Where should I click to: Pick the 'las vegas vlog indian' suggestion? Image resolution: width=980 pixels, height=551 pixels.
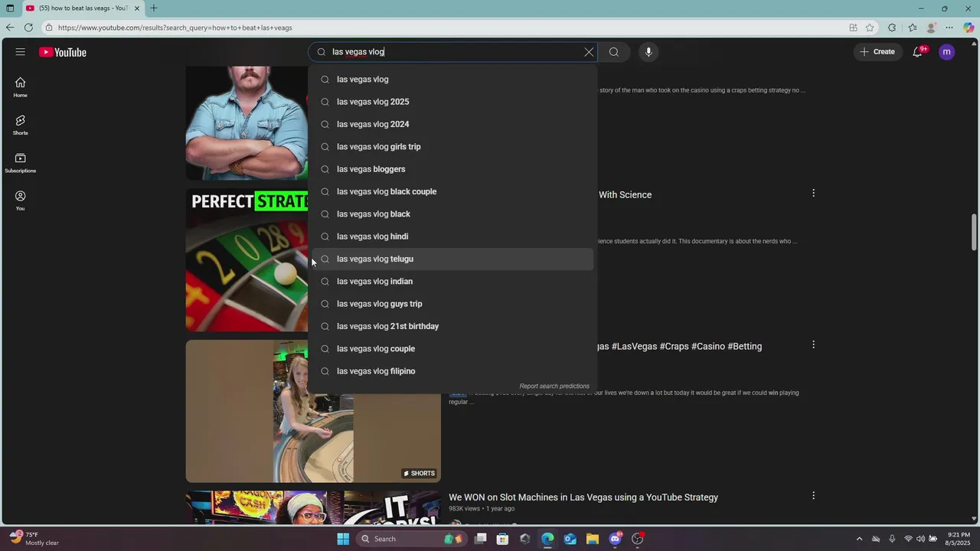(x=452, y=282)
